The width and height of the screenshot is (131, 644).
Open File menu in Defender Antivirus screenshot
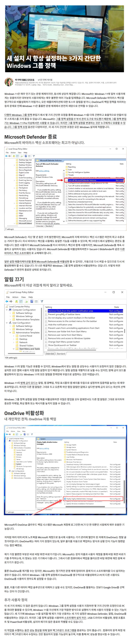[7, 153]
